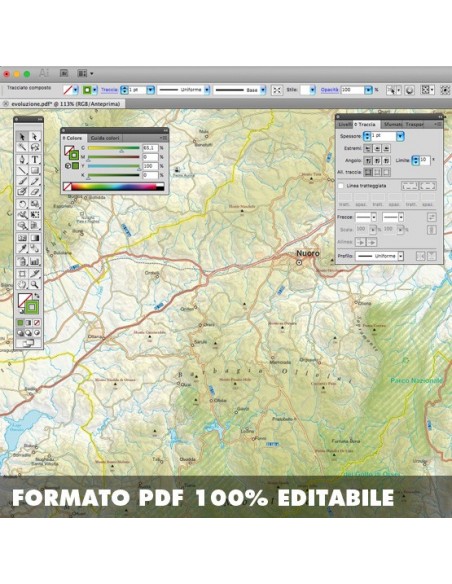
Task: Select the Hand tool
Action: [22, 285]
